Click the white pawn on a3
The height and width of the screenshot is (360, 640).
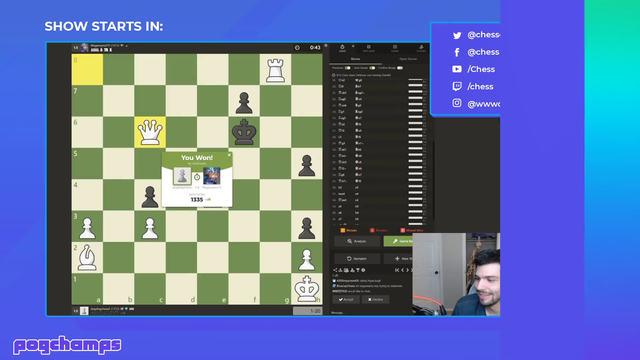click(87, 227)
